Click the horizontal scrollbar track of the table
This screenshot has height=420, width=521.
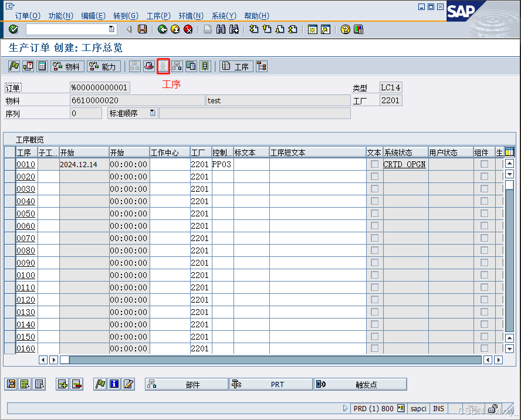click(275, 360)
